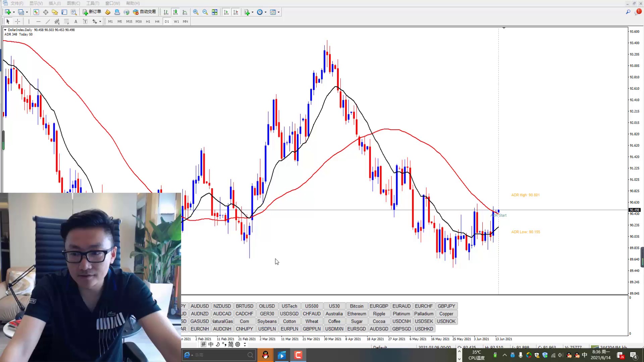Open the 文件(F) menu
This screenshot has height=362, width=644.
point(17,3)
